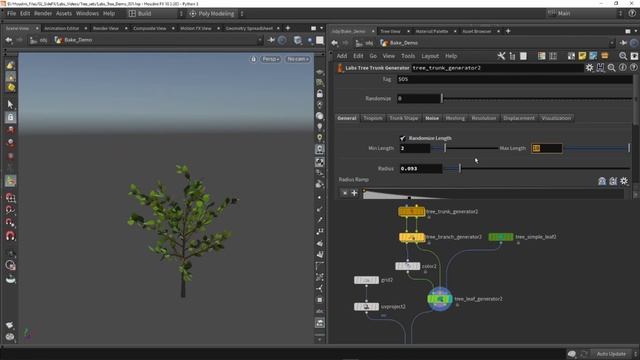Switch to the Animation Editor tab
This screenshot has width=640, height=360.
click(62, 28)
